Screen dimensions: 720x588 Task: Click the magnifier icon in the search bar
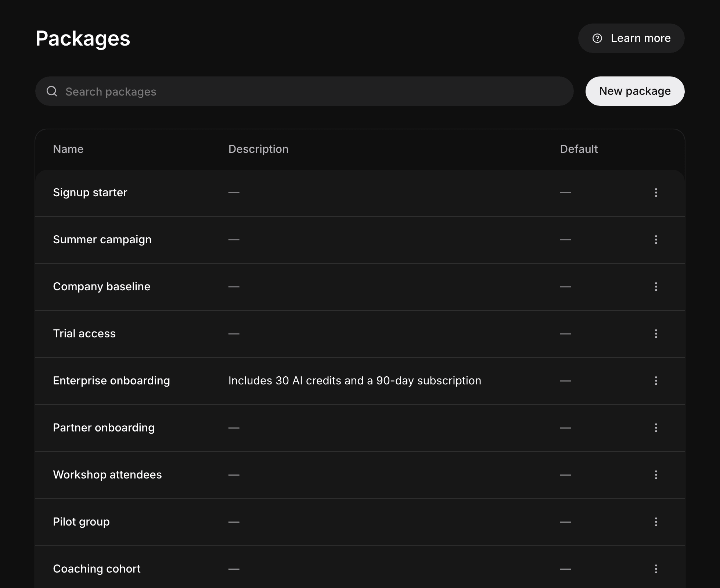click(52, 91)
